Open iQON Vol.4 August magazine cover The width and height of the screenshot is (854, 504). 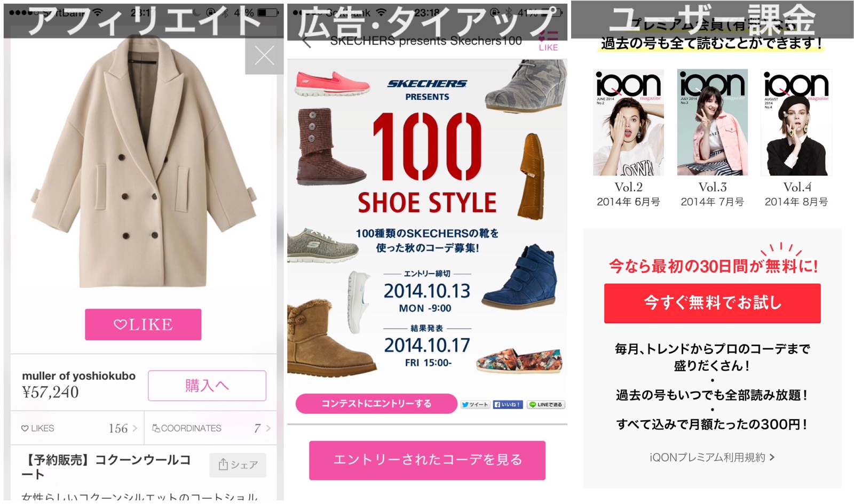pyautogui.click(x=796, y=122)
